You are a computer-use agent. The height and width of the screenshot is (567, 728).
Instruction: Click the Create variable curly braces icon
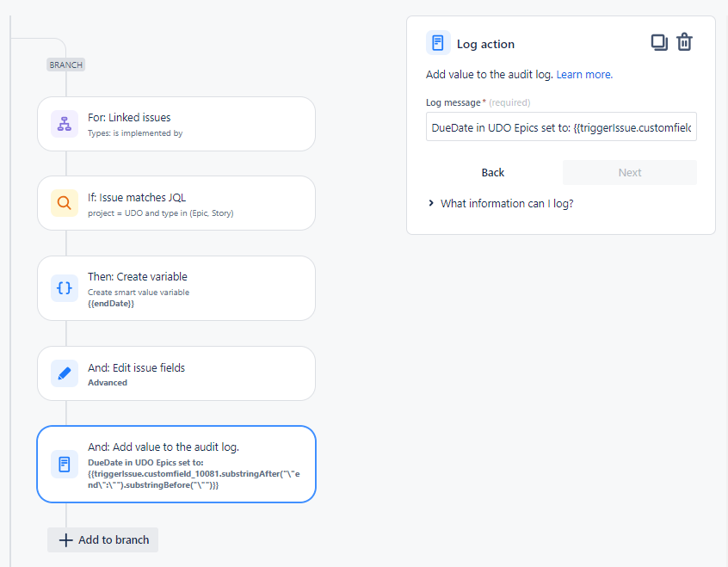click(x=65, y=288)
